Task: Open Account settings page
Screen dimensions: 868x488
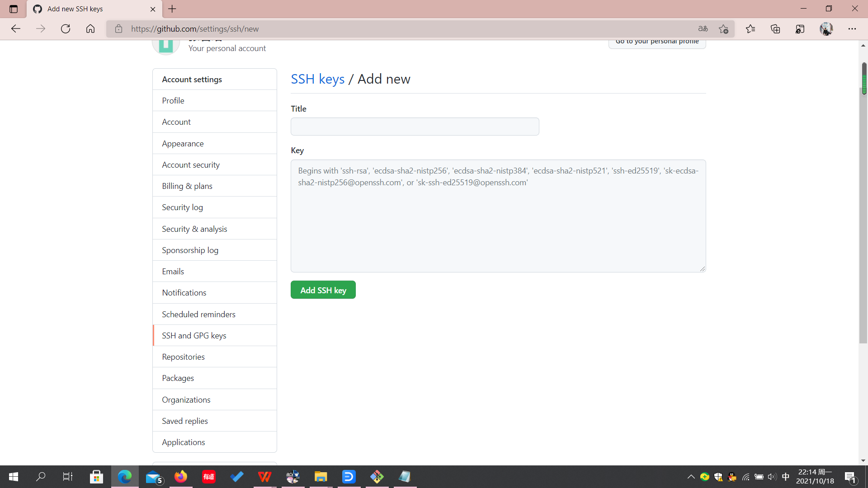Action: [215, 122]
